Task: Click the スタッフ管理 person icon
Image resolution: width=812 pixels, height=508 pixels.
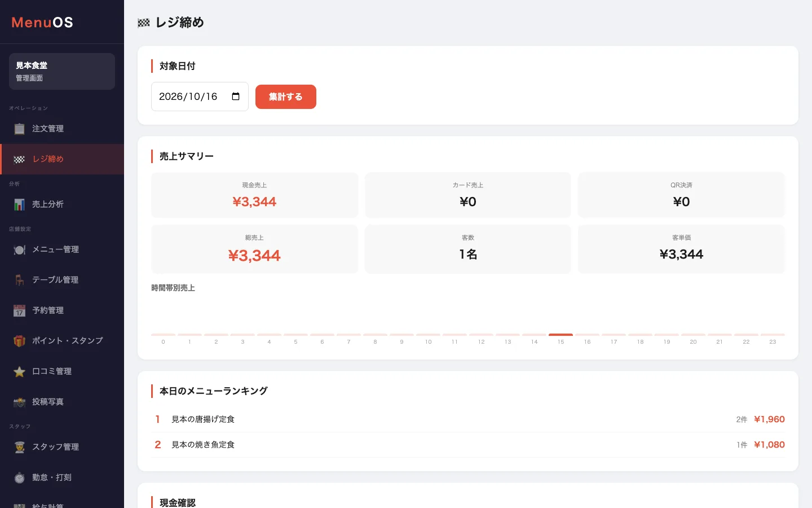Action: pos(19,447)
